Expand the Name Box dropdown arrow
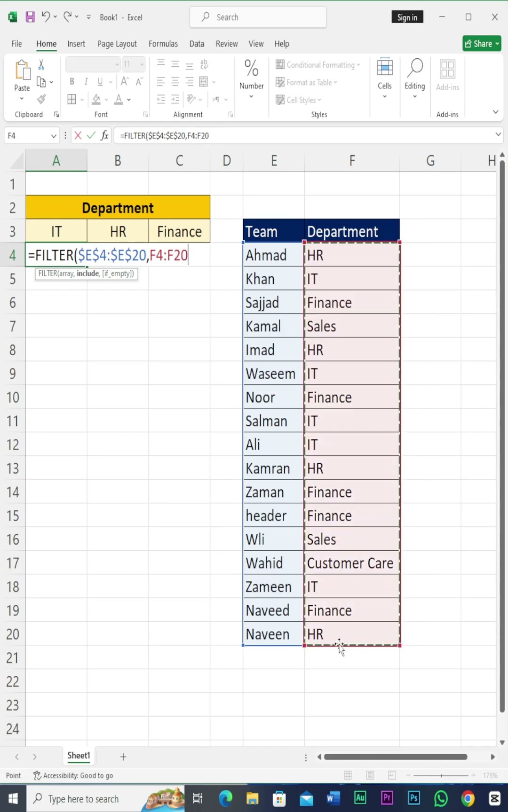 54,136
